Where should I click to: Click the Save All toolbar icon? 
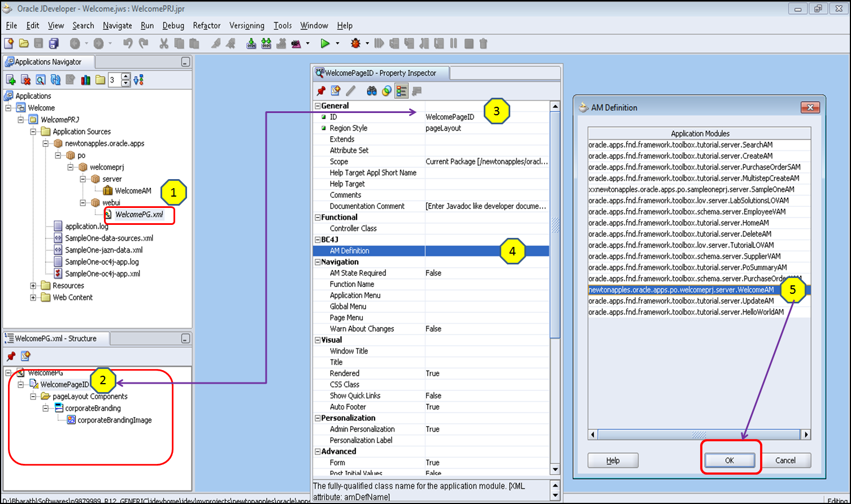point(54,44)
